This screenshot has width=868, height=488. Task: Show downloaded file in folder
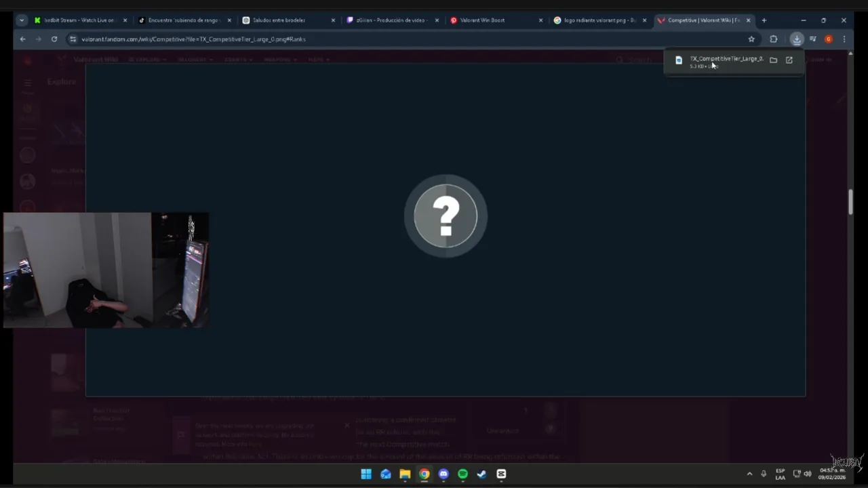click(773, 60)
